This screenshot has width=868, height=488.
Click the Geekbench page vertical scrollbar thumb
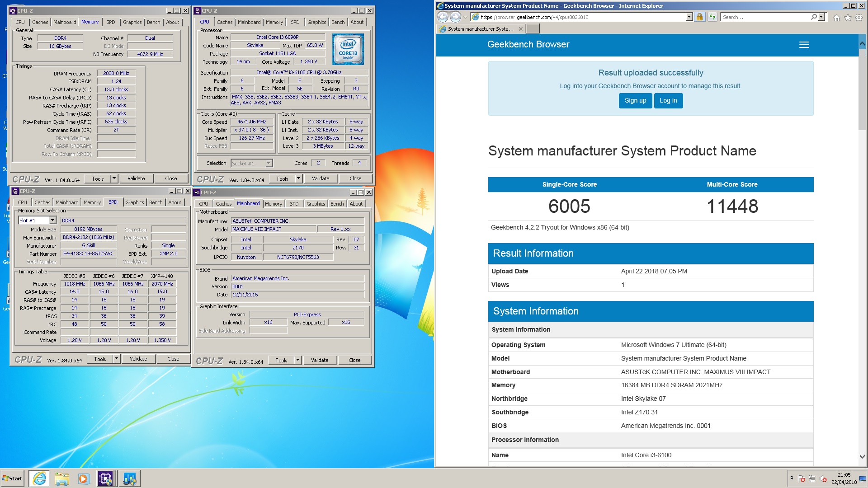[x=862, y=89]
